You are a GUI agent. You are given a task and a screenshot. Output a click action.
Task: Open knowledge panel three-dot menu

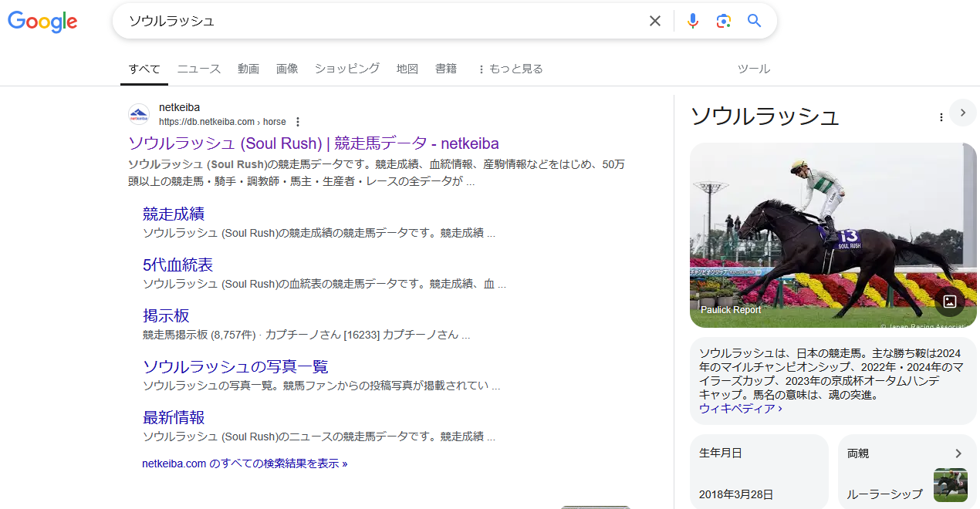point(941,117)
